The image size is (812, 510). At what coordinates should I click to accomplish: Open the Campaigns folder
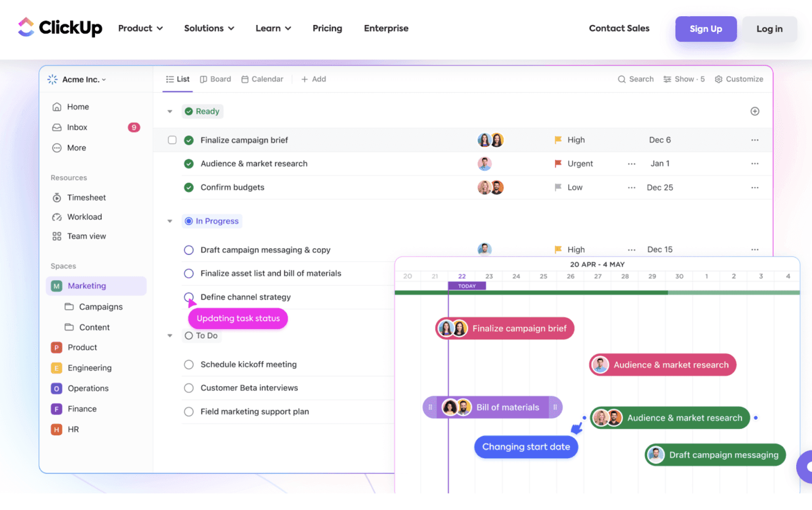(x=93, y=307)
